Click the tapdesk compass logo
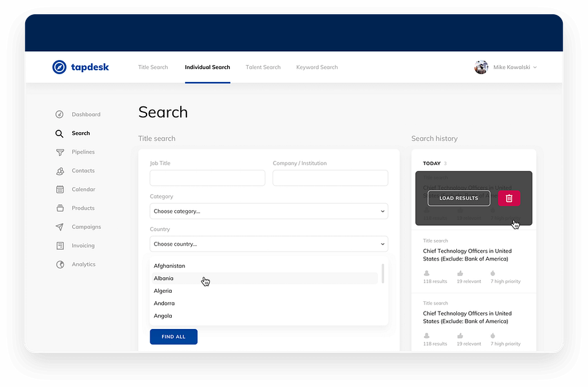Viewport: 588px width, 387px height. point(59,67)
